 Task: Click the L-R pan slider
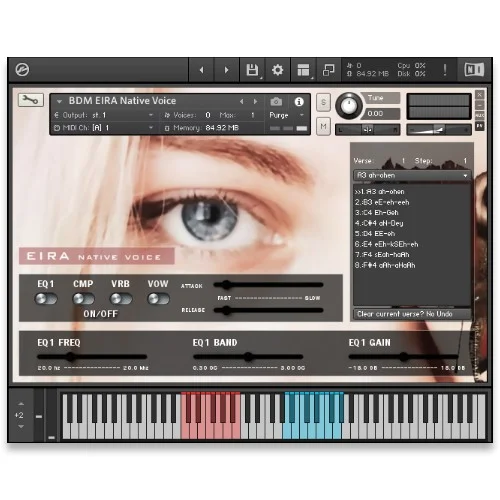pyautogui.click(x=368, y=130)
